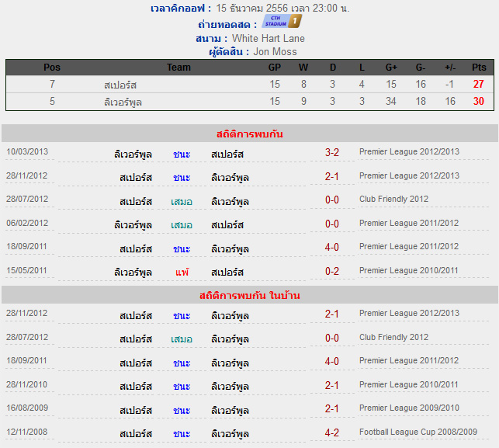
Task: Click the CTH Stadium 1 broadcast logo
Action: 282,21
